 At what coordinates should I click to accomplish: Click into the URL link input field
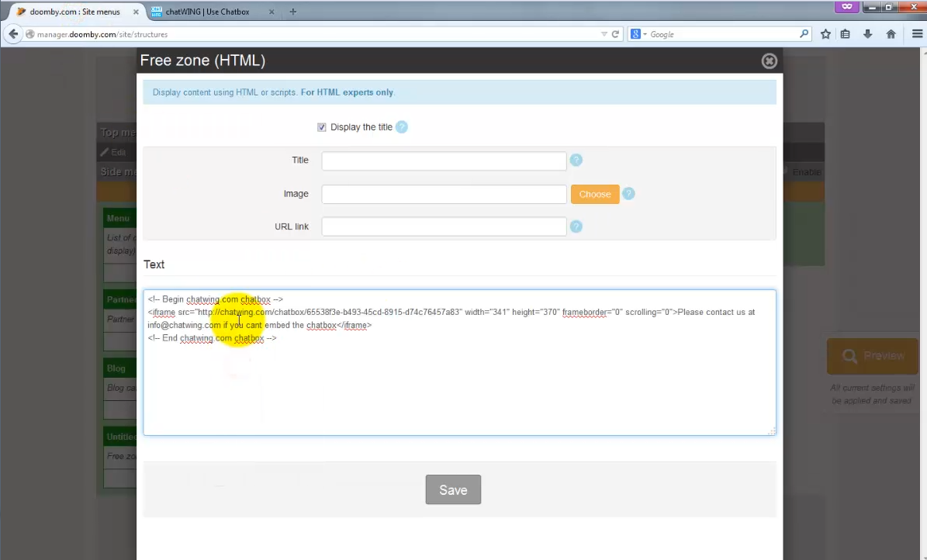coord(444,226)
